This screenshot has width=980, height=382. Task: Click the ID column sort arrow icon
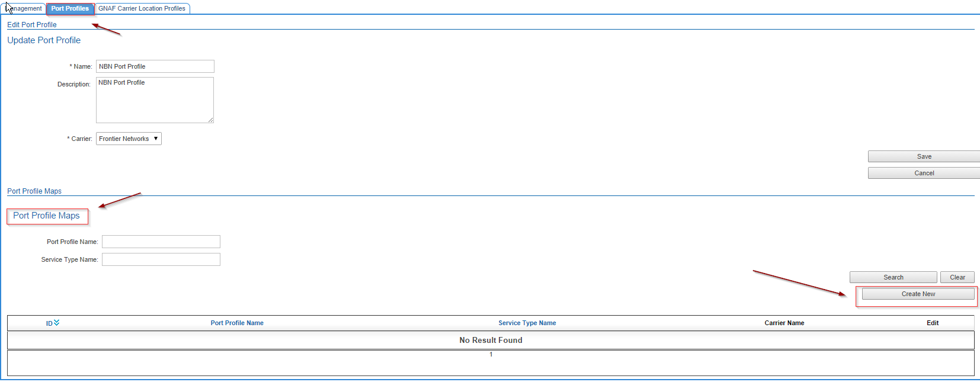point(56,323)
